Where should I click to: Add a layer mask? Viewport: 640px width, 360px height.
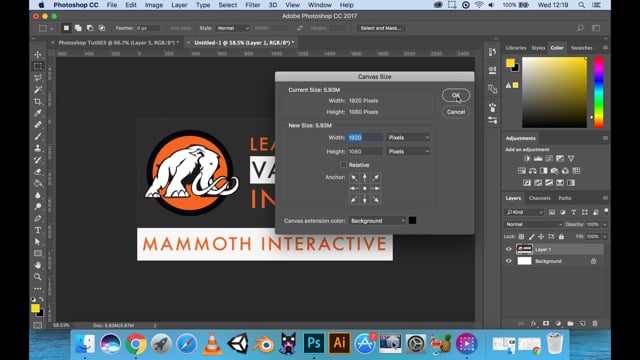(x=546, y=323)
